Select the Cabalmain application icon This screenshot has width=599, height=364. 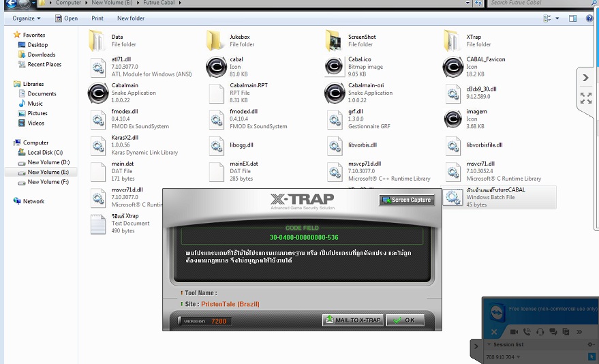98,93
